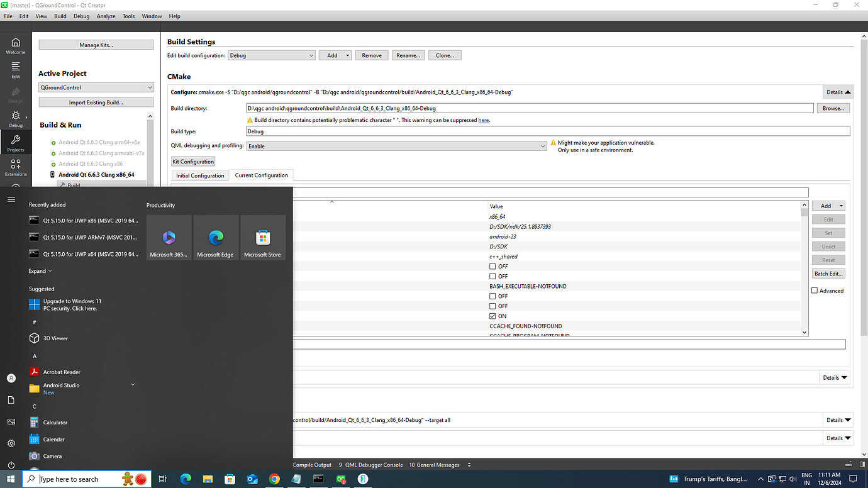This screenshot has width=868, height=488.
Task: Click the Manage Kits button
Action: 96,44
